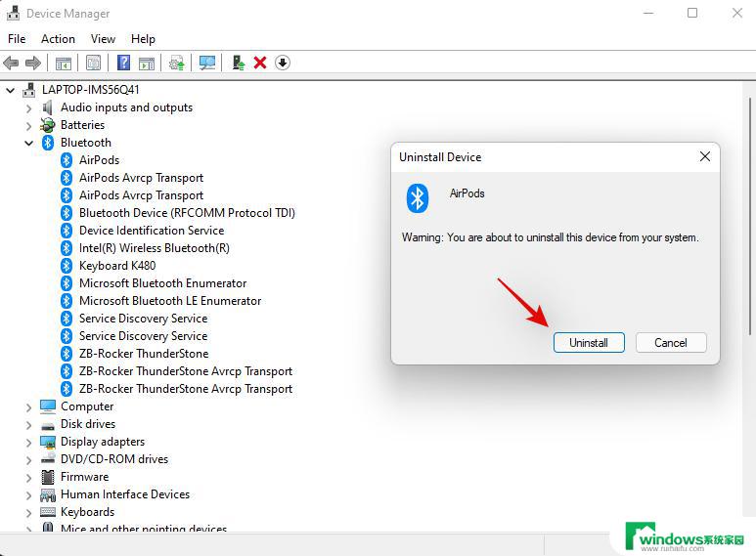Click Bluetooth icon next to Keyboard K480
Image resolution: width=756 pixels, height=556 pixels.
pyautogui.click(x=67, y=266)
